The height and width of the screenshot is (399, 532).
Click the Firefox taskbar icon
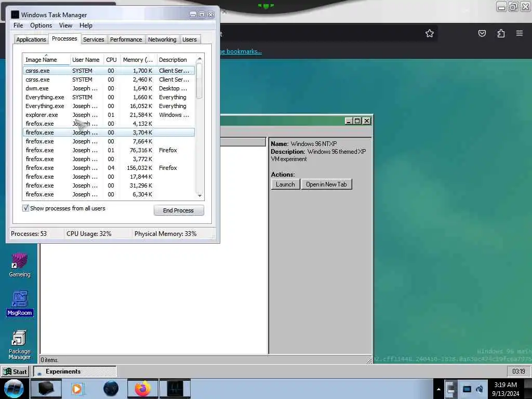[x=142, y=389]
